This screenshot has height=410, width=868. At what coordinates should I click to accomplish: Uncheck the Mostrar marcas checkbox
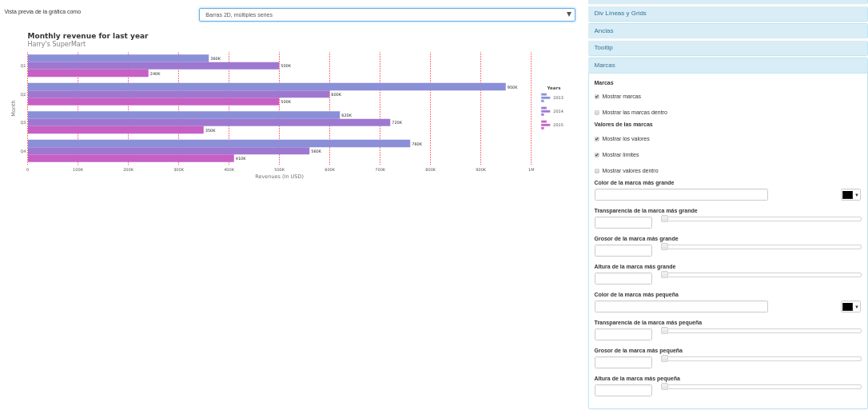[597, 97]
